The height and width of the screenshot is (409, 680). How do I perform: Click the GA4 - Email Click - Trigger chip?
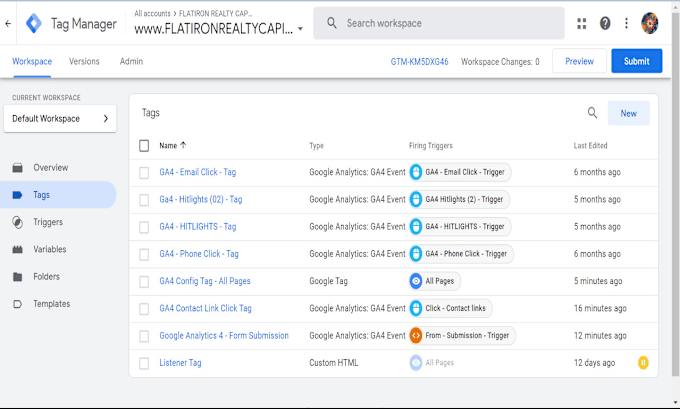(460, 172)
